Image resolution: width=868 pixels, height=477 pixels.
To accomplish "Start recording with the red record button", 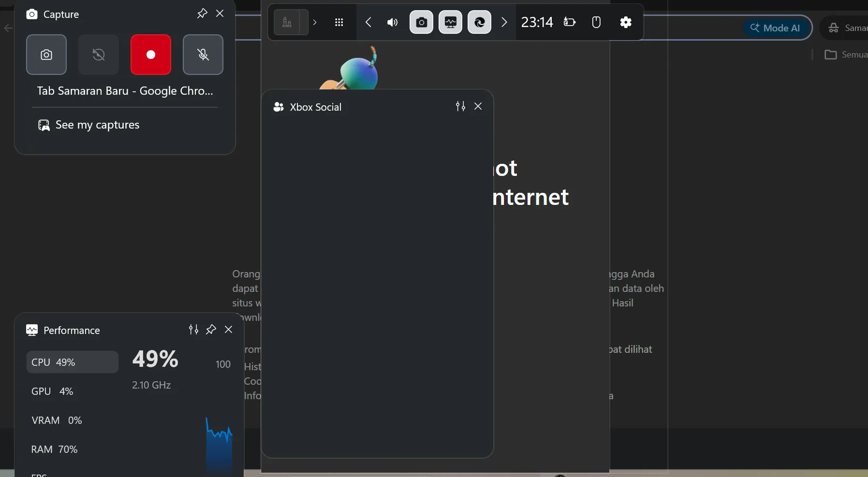I will tap(151, 55).
